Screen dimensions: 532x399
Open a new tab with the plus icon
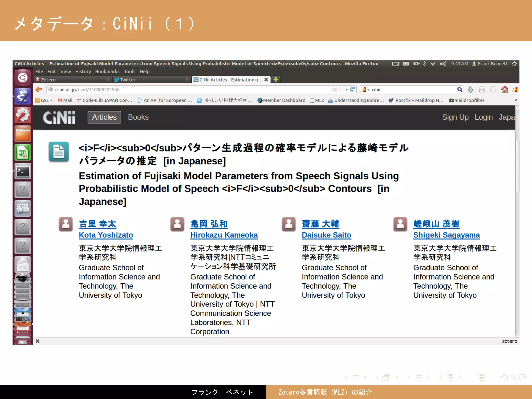276,79
